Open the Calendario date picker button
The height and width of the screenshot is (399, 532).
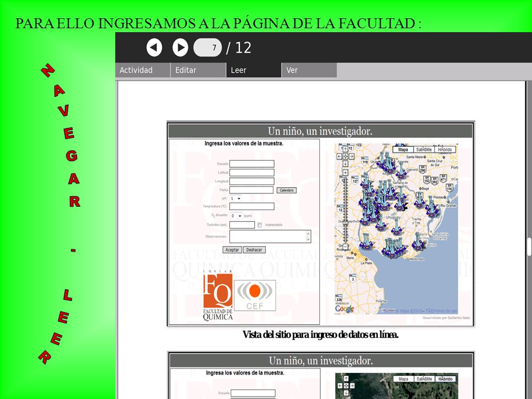point(287,190)
